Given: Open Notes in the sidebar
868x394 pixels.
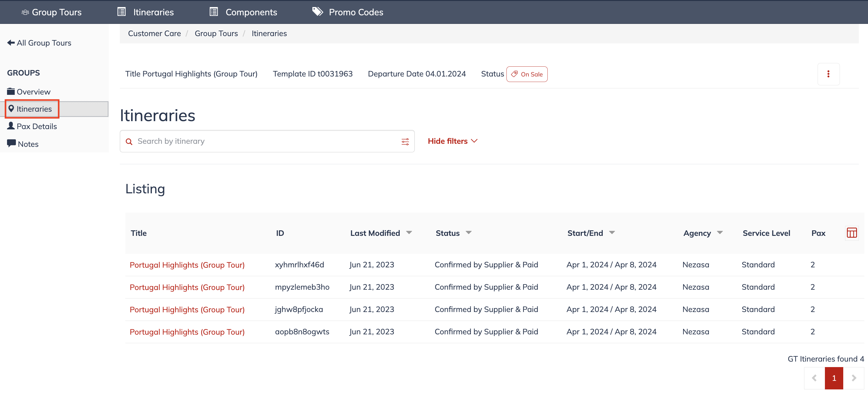Looking at the screenshot, I should 23,144.
